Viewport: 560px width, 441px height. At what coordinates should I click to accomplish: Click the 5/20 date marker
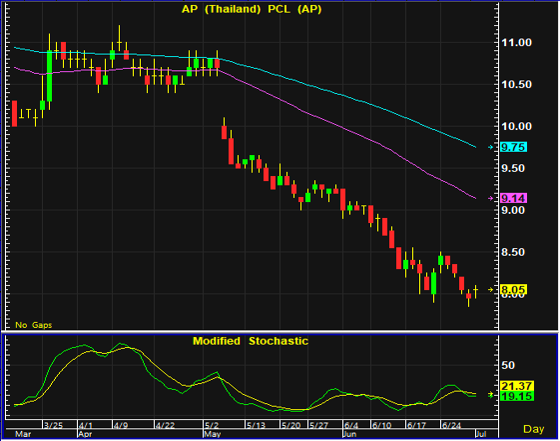(291, 425)
